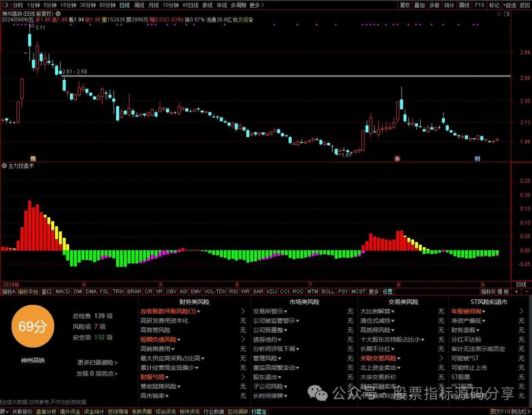Select the VOL-TDX indicator tab
Screen dimensions: 532x415
coord(215,291)
